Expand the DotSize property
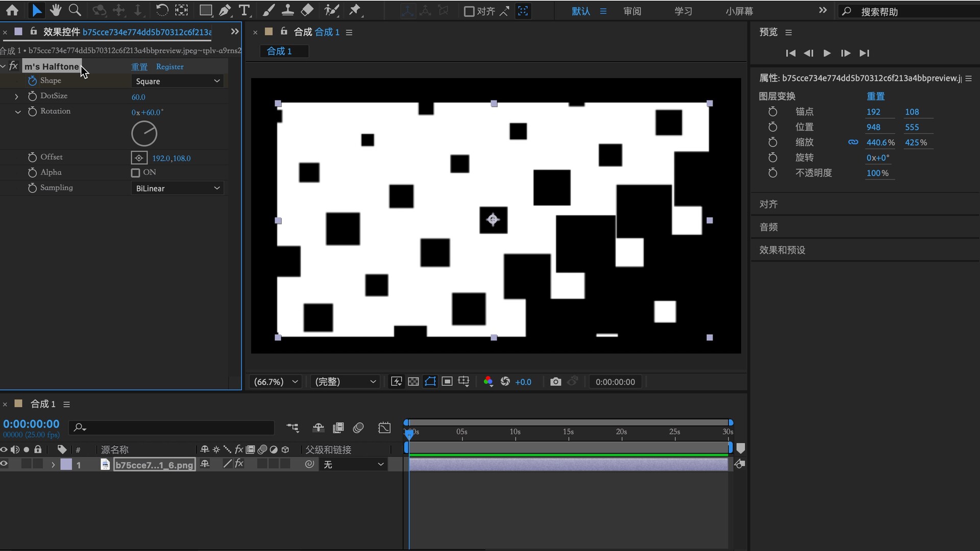Viewport: 980px width, 551px height. click(x=16, y=96)
